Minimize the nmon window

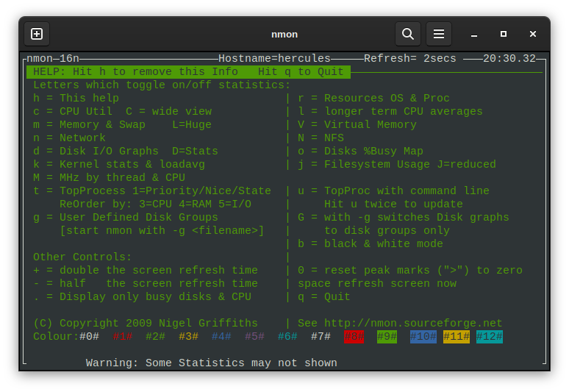pyautogui.click(x=474, y=34)
